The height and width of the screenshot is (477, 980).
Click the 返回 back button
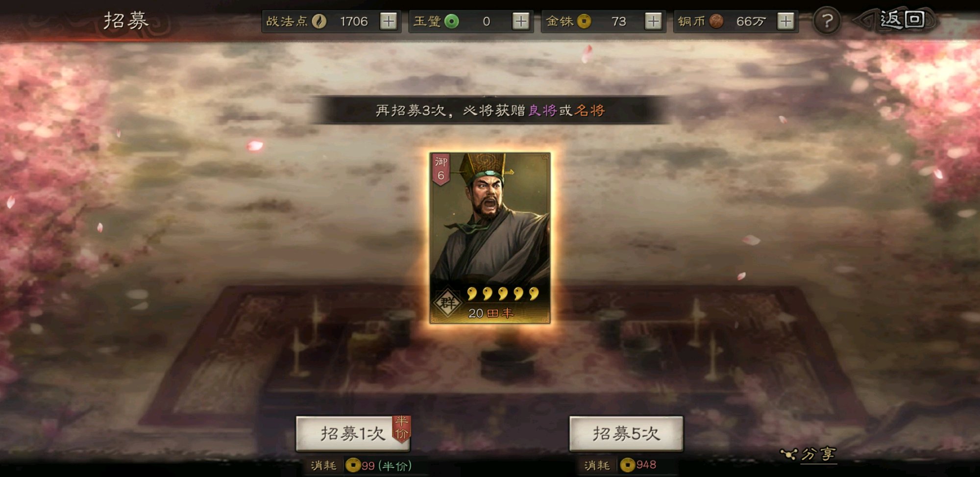896,21
